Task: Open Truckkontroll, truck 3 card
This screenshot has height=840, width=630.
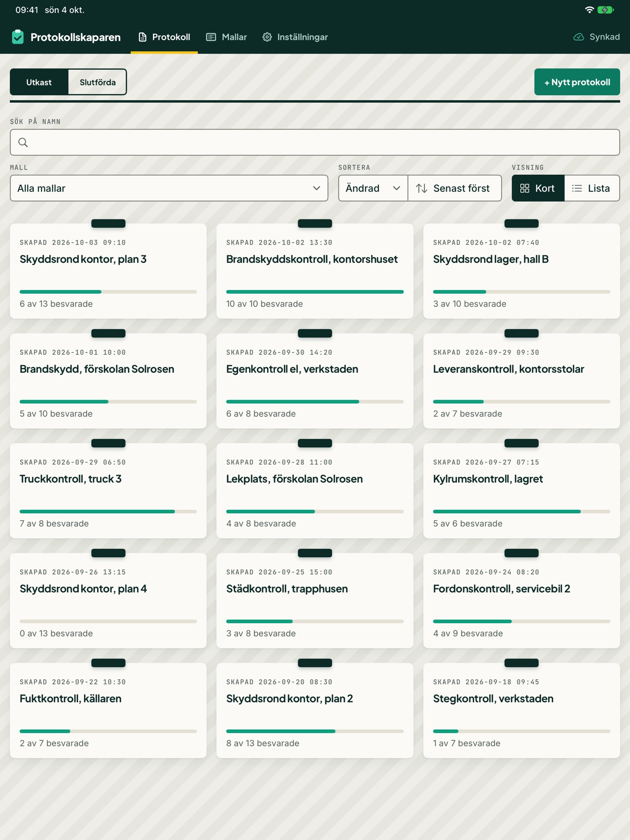Action: [108, 491]
